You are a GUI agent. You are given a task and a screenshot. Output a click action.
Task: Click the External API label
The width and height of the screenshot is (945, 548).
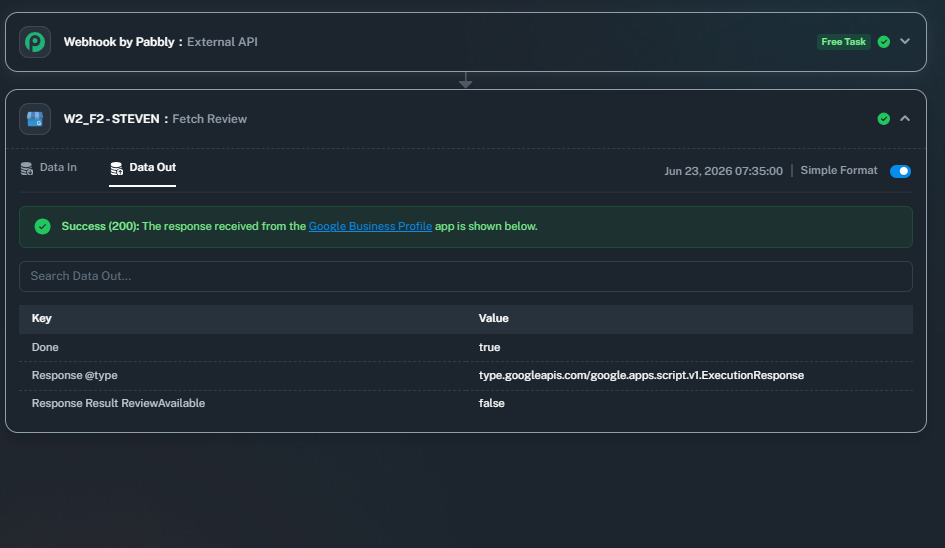[222, 42]
